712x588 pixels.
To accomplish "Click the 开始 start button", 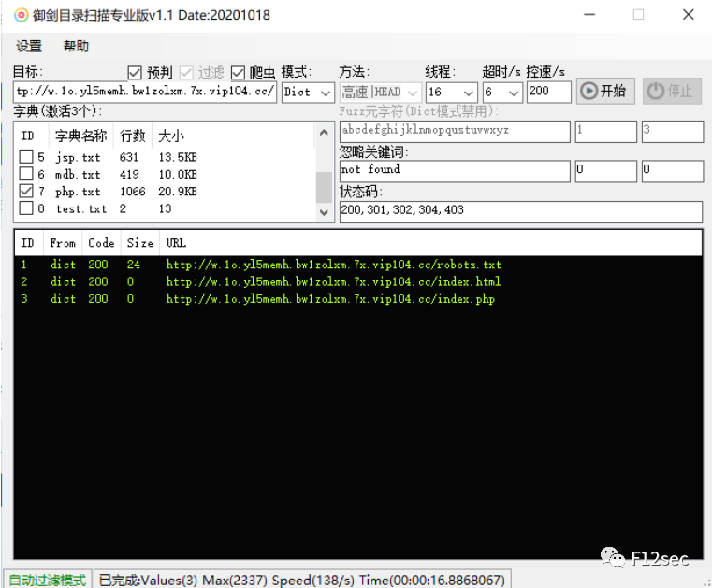I will click(605, 92).
